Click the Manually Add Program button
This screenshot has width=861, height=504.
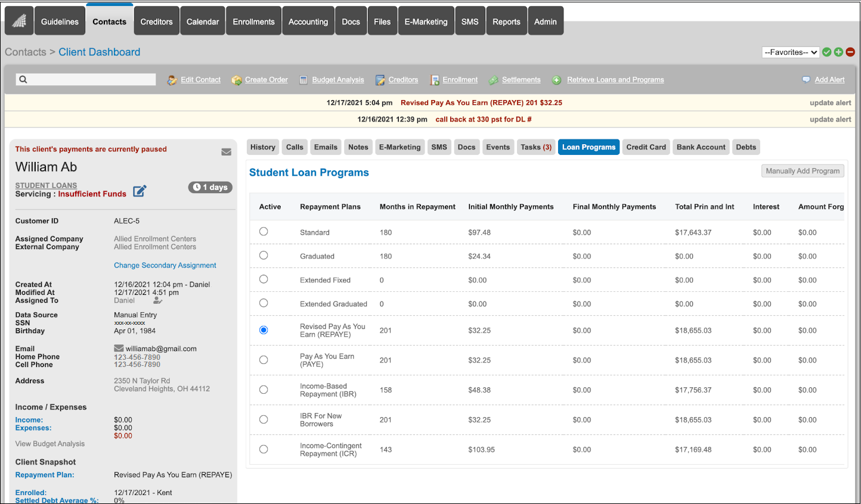click(803, 171)
